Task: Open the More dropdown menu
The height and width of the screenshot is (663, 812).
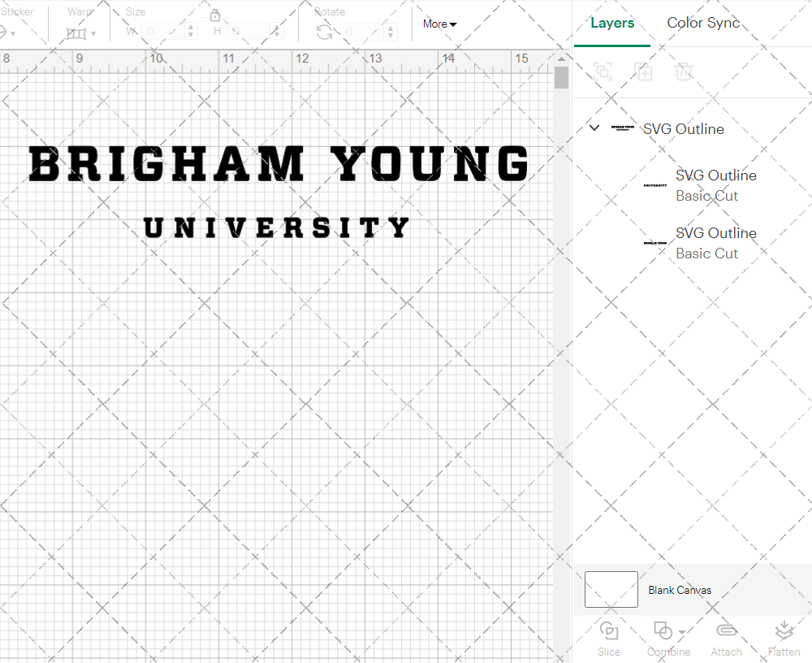Action: click(x=438, y=24)
